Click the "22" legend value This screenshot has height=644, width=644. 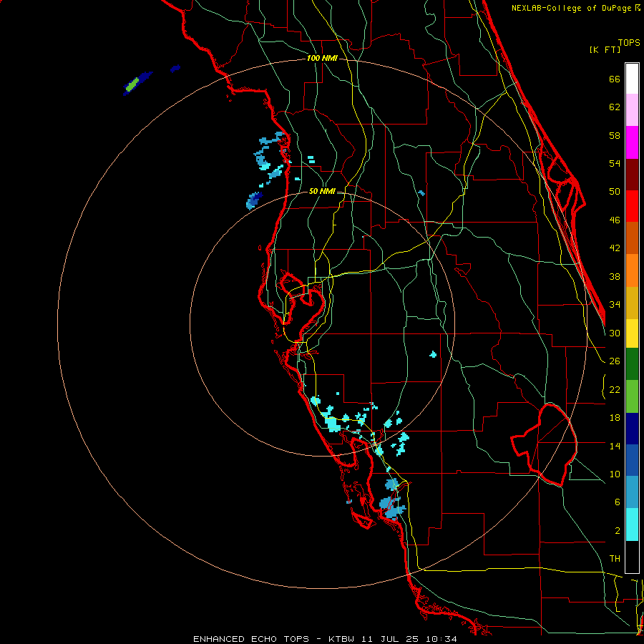(615, 389)
